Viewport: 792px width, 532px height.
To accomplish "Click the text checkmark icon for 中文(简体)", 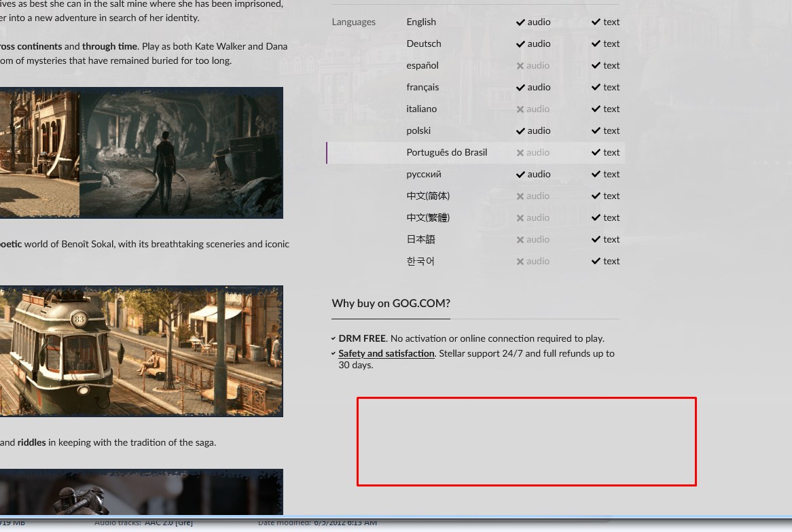I will click(x=596, y=196).
